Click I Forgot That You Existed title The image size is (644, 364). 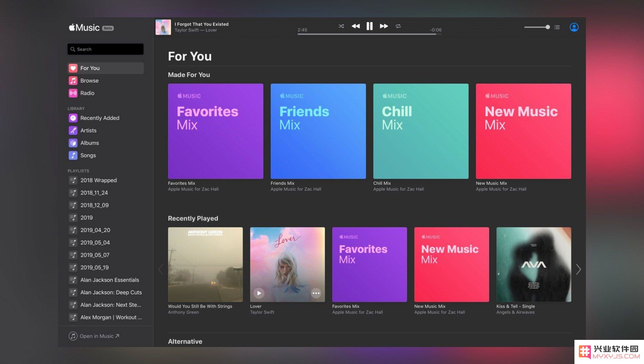click(202, 24)
